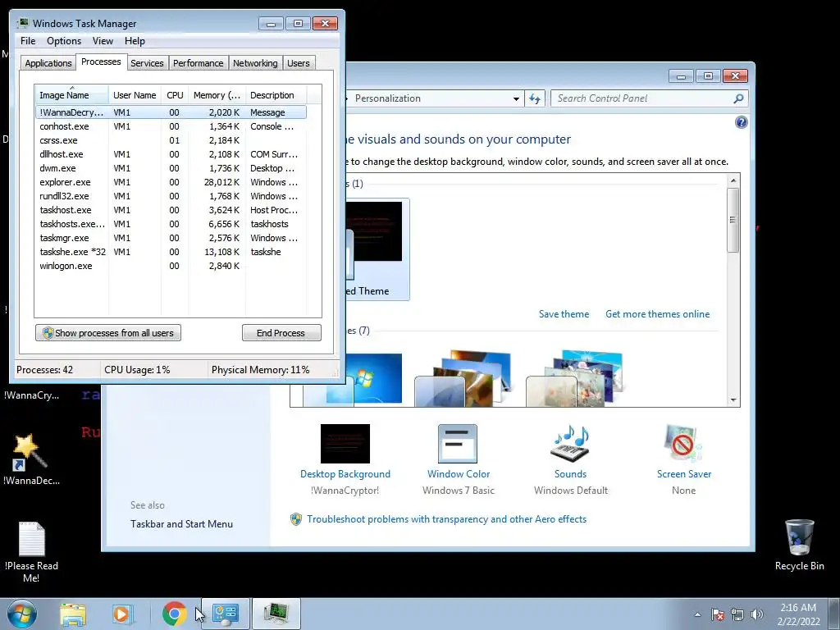Viewport: 840px width, 630px height.
Task: Select the taskshe.exe *32 process
Action: click(171, 252)
